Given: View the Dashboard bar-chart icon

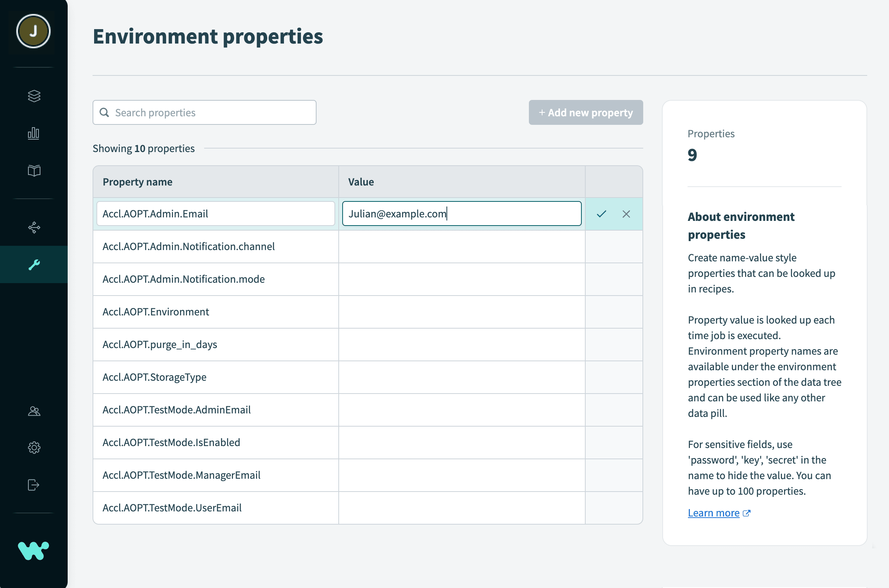Looking at the screenshot, I should coord(33,133).
